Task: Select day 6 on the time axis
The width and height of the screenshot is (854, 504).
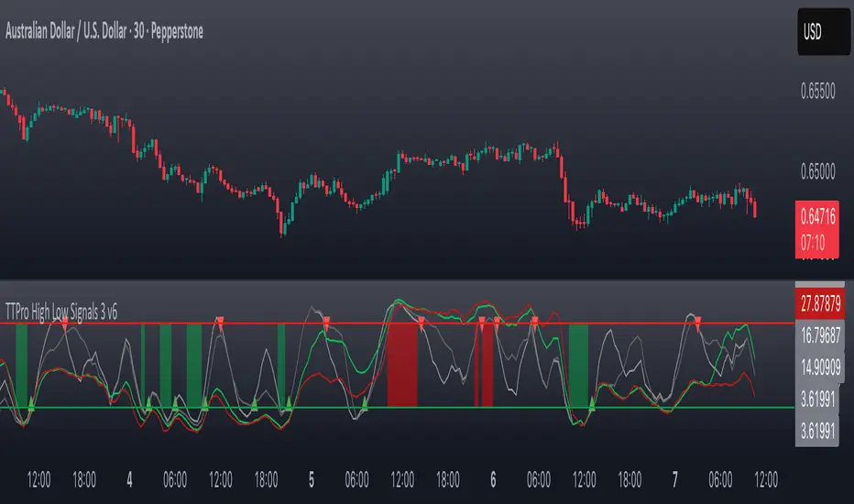Action: coord(493,477)
